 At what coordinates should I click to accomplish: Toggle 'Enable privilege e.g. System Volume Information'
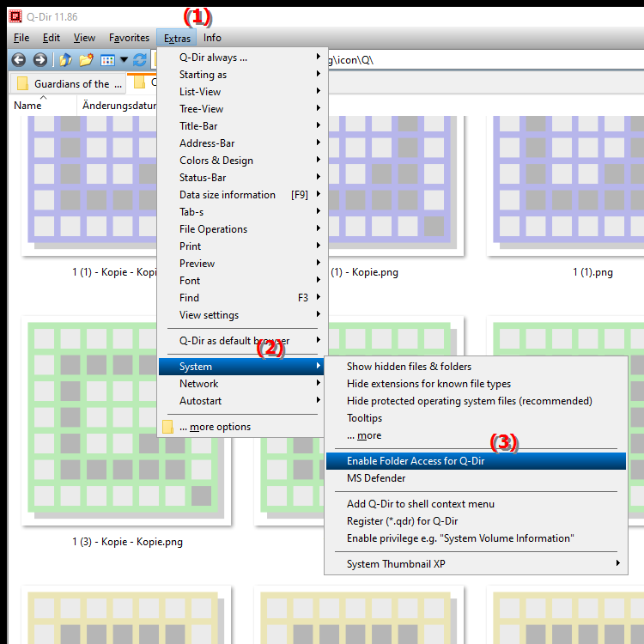click(476, 538)
